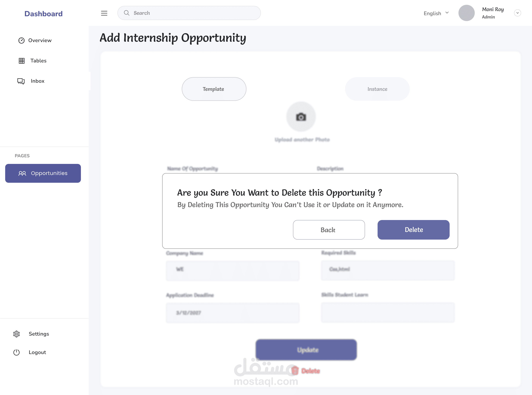Expand the Moni Roy profile chevron

click(517, 13)
